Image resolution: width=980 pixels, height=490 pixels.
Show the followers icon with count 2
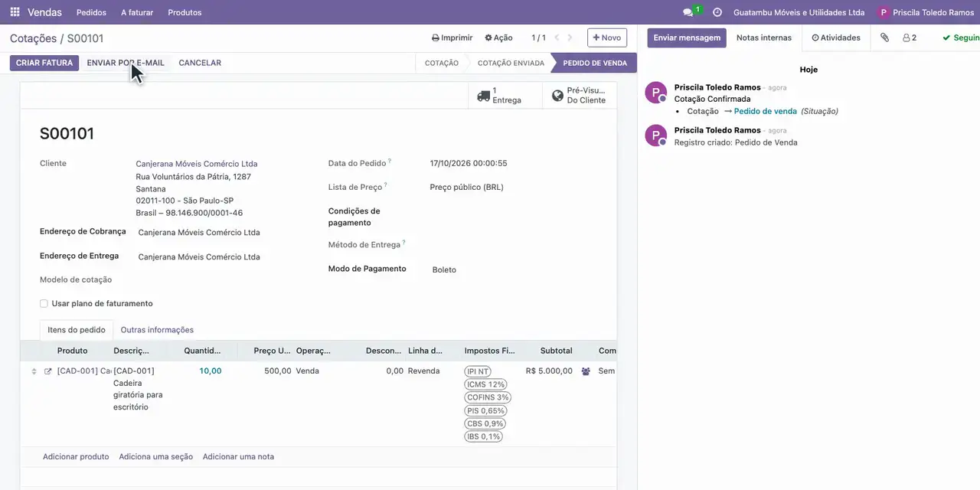[x=910, y=38]
